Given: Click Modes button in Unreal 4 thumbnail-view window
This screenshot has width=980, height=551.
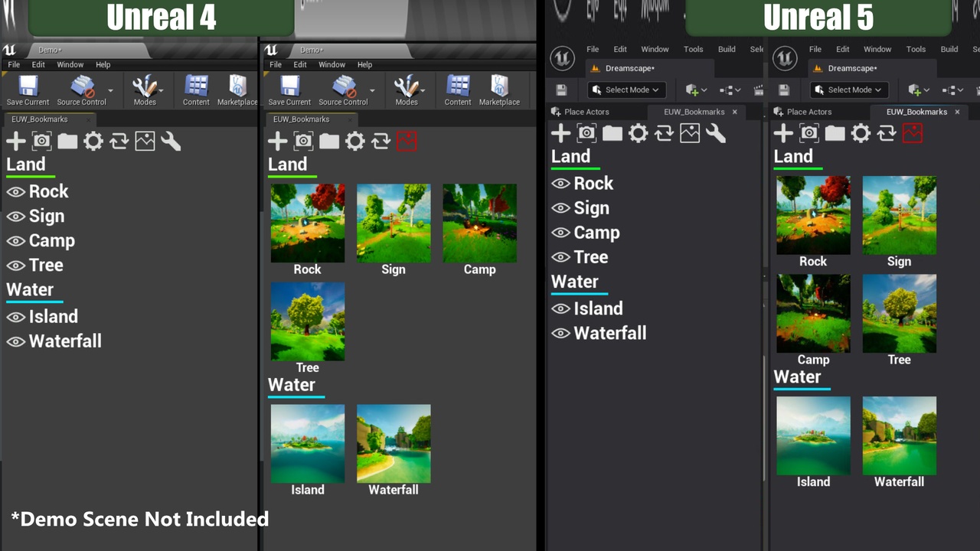Looking at the screenshot, I should click(x=407, y=90).
